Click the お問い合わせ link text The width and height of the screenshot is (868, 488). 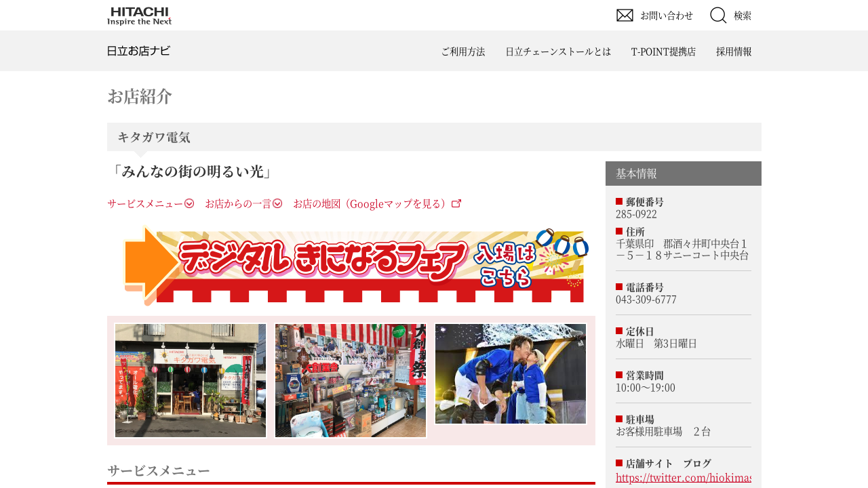[x=667, y=16]
